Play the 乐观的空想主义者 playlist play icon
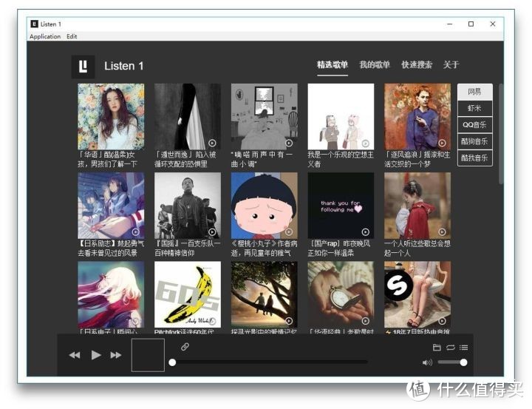 pyautogui.click(x=366, y=143)
